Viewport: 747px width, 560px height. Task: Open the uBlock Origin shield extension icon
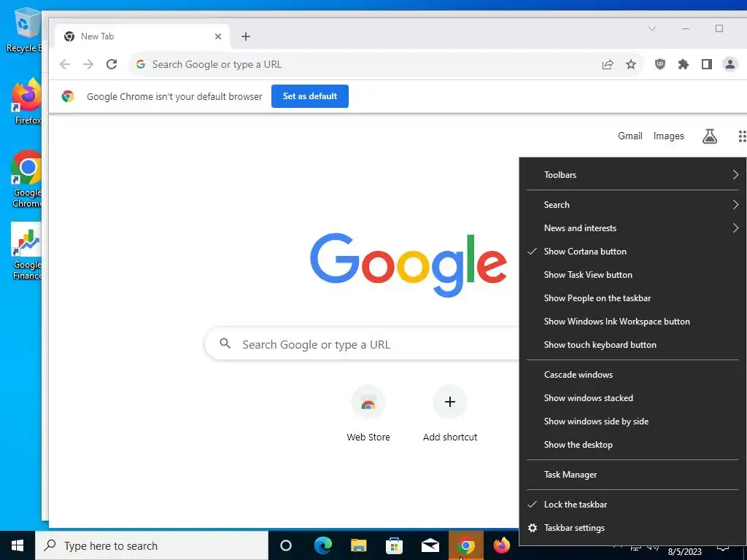pyautogui.click(x=659, y=64)
